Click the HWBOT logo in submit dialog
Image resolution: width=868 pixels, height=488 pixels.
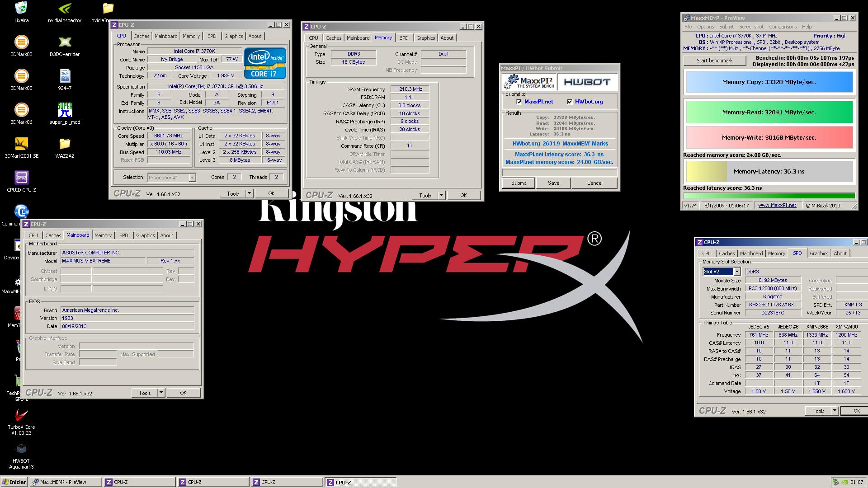(587, 82)
